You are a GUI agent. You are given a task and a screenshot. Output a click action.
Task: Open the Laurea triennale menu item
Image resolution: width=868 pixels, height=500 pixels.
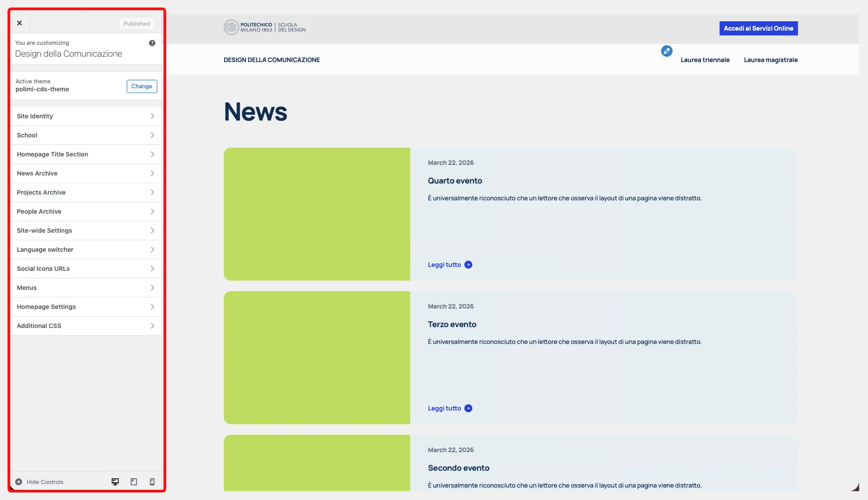click(x=705, y=60)
